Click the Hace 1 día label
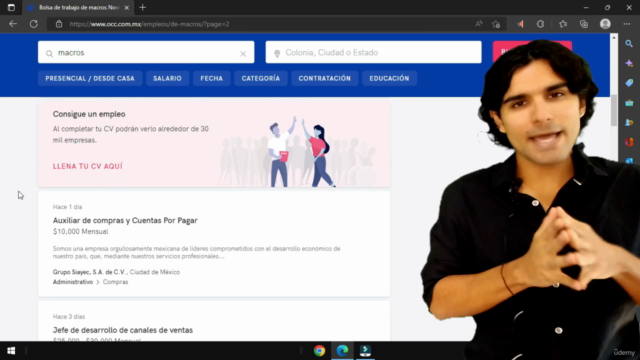 pyautogui.click(x=67, y=207)
